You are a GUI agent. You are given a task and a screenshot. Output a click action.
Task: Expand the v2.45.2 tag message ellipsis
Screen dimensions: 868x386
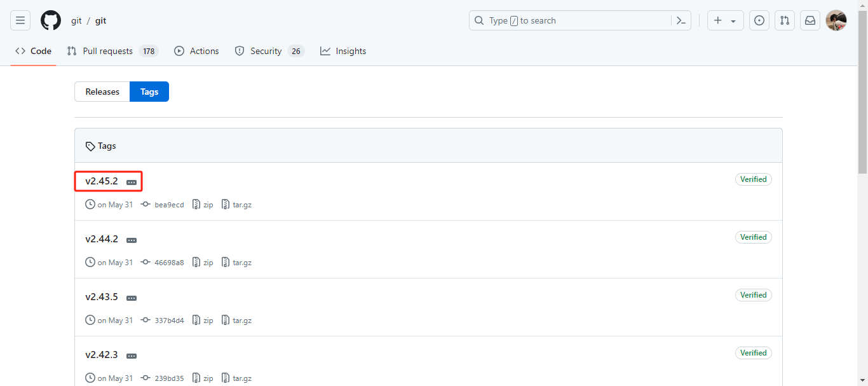(132, 183)
